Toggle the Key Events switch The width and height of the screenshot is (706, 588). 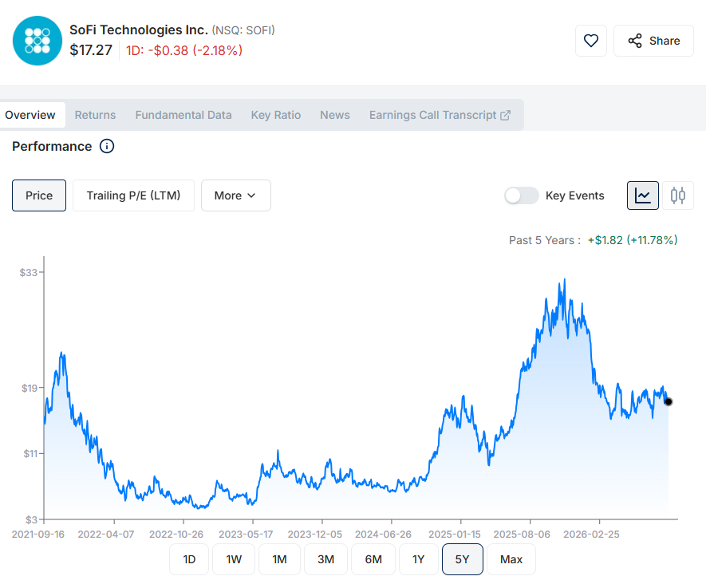(521, 195)
